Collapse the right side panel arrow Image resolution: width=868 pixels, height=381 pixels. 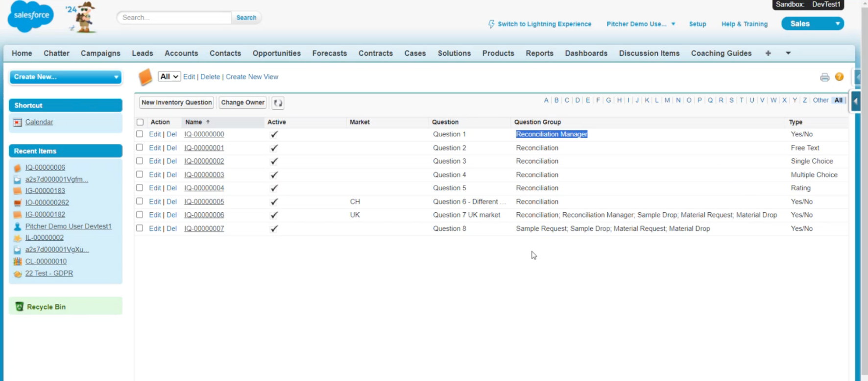pos(855,102)
